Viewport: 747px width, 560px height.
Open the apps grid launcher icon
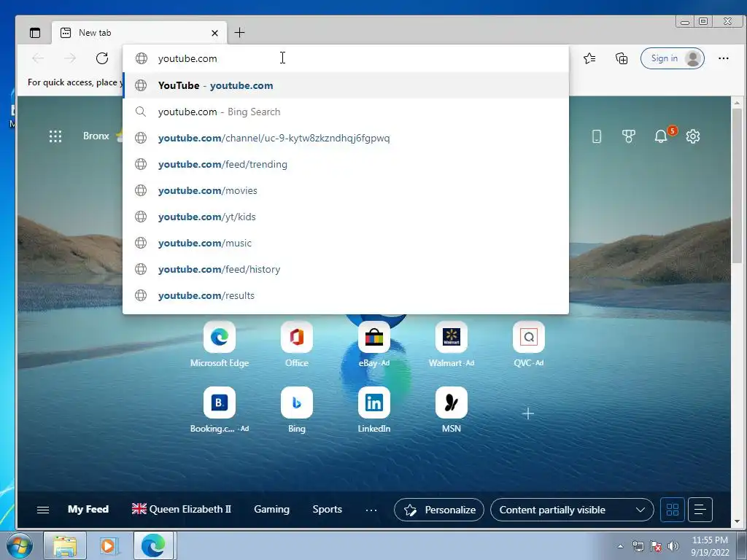(55, 136)
